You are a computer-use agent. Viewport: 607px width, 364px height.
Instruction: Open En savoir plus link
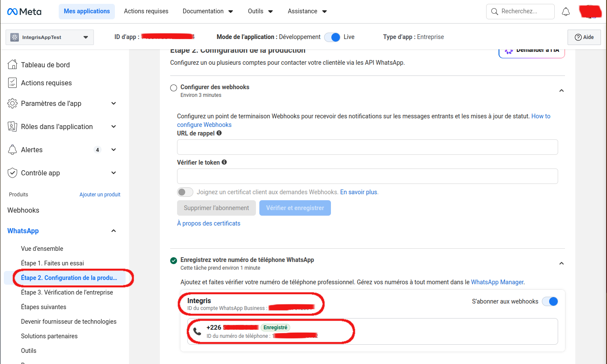pyautogui.click(x=359, y=192)
